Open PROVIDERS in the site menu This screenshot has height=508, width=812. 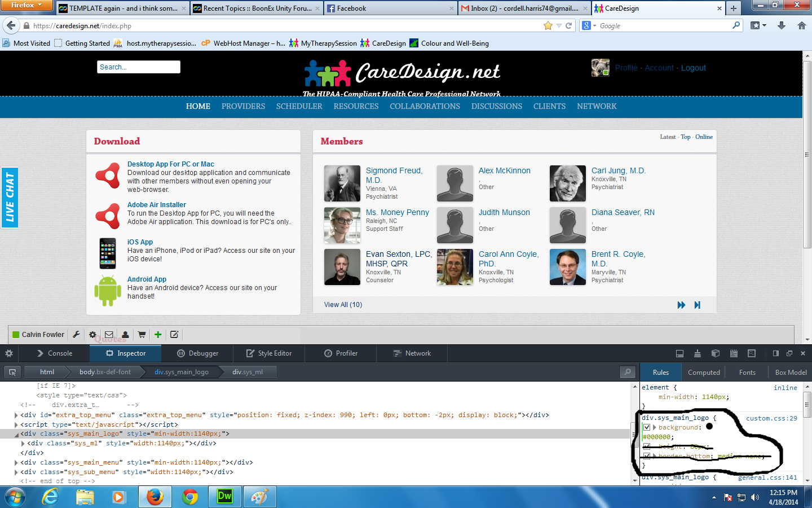pos(243,106)
